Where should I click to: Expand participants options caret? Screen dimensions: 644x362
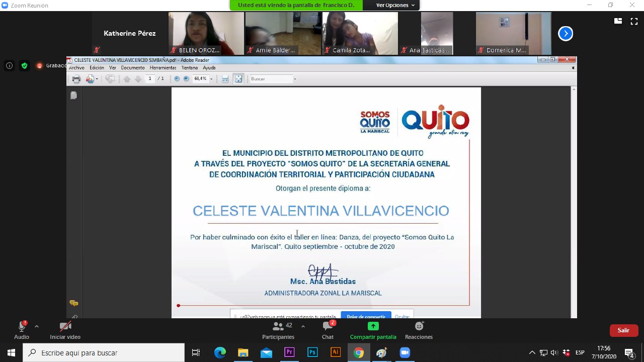(x=303, y=326)
